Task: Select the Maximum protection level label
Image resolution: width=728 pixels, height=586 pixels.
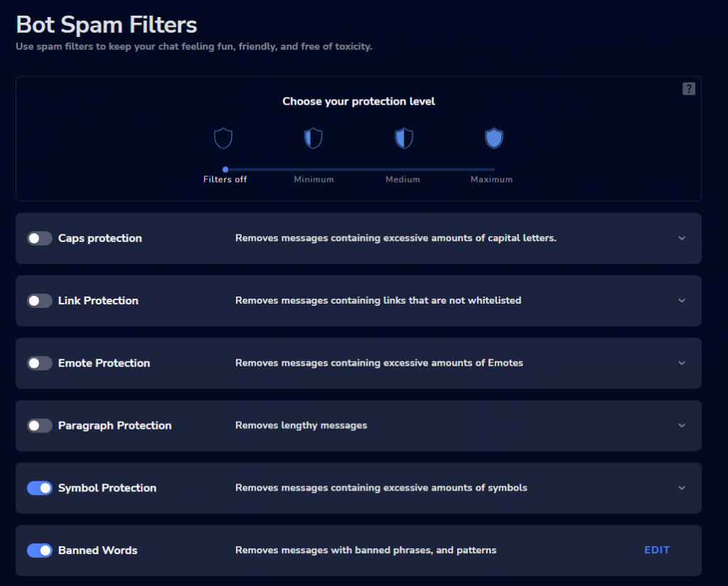Action: [x=492, y=180]
